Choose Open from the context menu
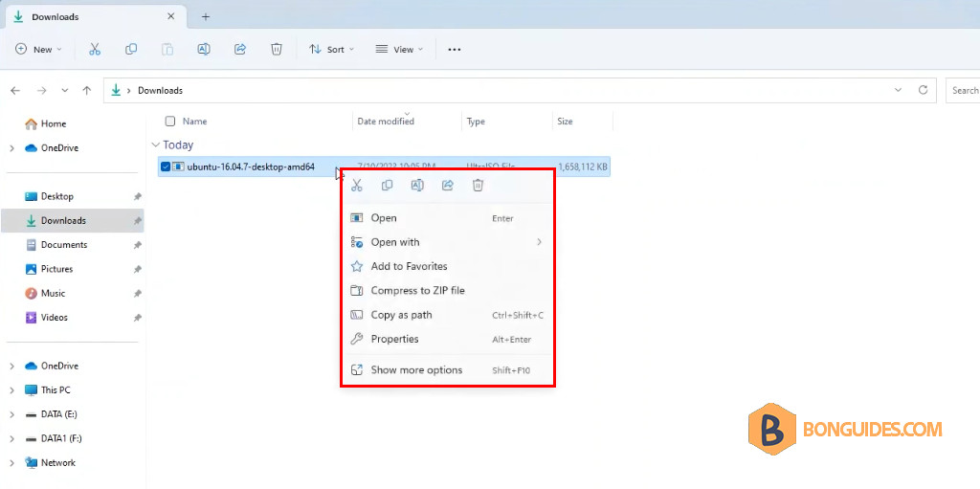The width and height of the screenshot is (980, 489). [448, 218]
